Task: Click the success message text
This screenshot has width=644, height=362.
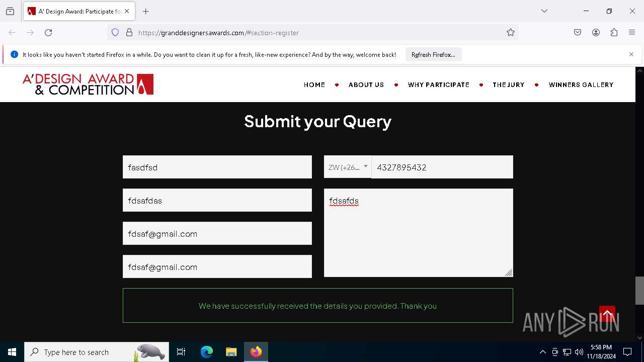Action: 317,306
